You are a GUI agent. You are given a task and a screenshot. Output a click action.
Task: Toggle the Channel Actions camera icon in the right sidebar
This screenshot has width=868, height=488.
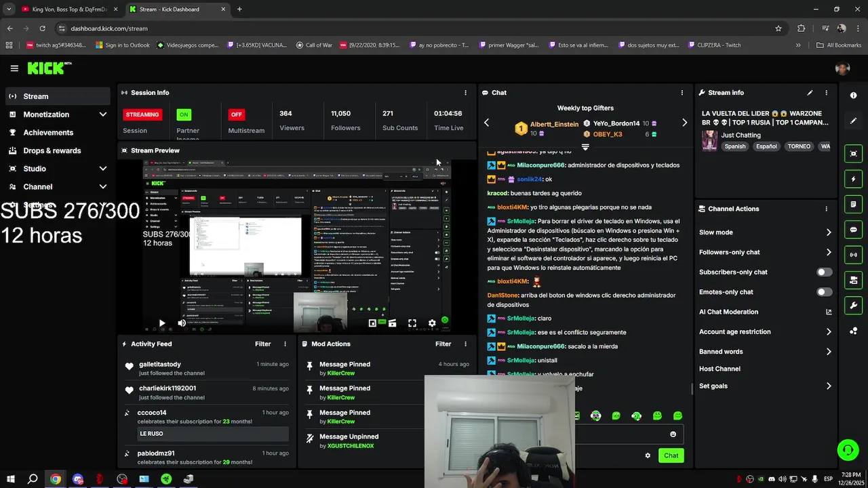[853, 280]
